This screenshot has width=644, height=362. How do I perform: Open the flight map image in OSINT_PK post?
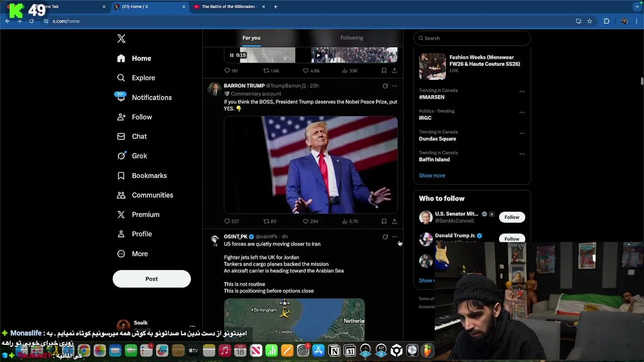[294, 319]
